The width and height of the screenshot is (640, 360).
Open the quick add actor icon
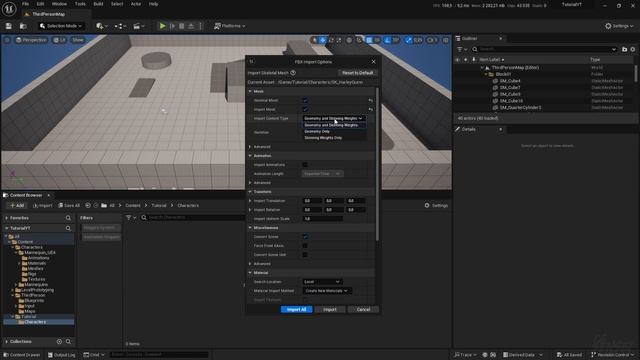coord(102,26)
